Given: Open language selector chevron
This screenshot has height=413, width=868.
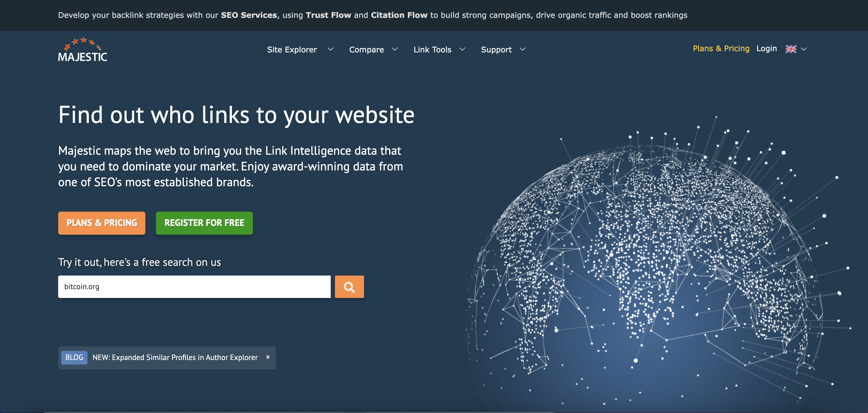Looking at the screenshot, I should [803, 49].
